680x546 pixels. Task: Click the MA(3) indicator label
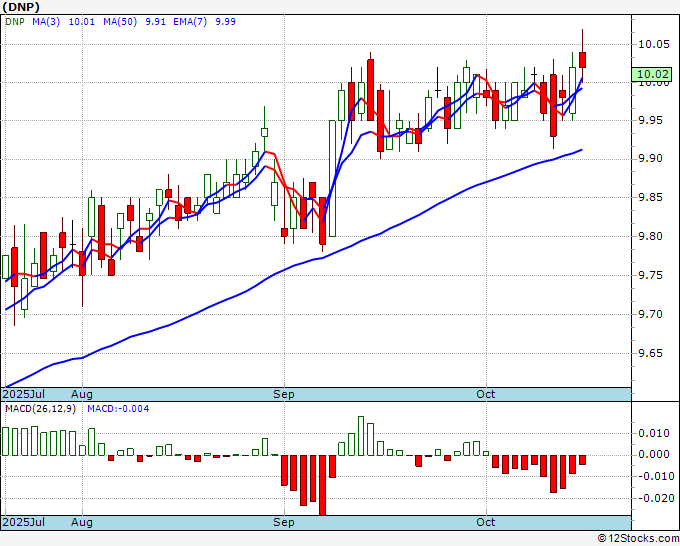(46, 21)
